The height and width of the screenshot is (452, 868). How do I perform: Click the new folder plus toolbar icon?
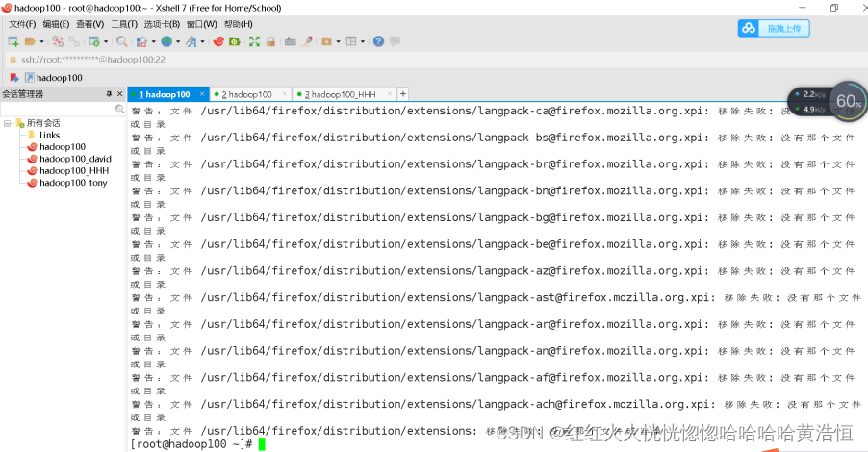(326, 41)
